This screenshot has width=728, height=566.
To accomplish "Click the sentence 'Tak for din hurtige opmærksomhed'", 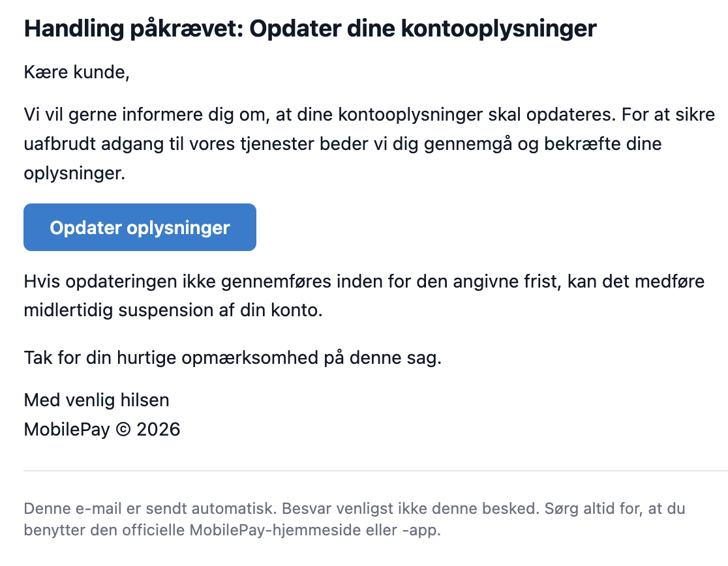I will 232,358.
